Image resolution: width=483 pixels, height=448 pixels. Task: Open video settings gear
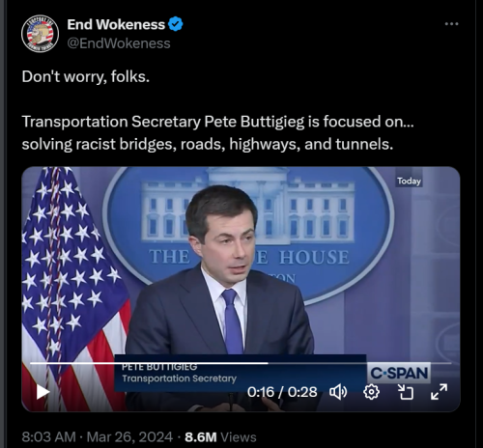tap(371, 392)
